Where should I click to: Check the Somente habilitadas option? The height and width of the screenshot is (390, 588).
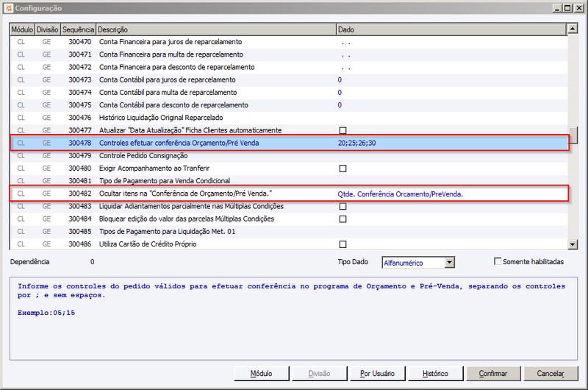[498, 261]
